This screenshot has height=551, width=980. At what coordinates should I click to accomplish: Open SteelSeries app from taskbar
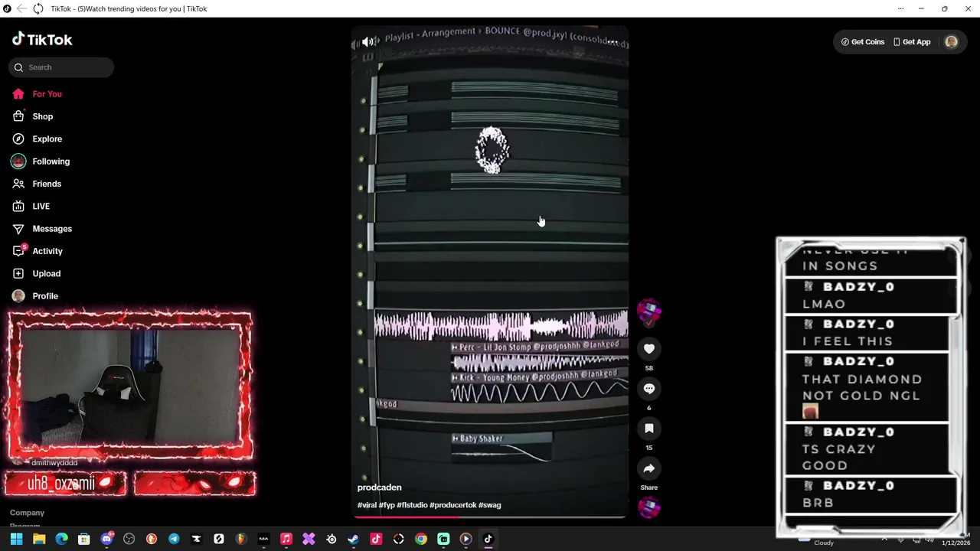331,539
